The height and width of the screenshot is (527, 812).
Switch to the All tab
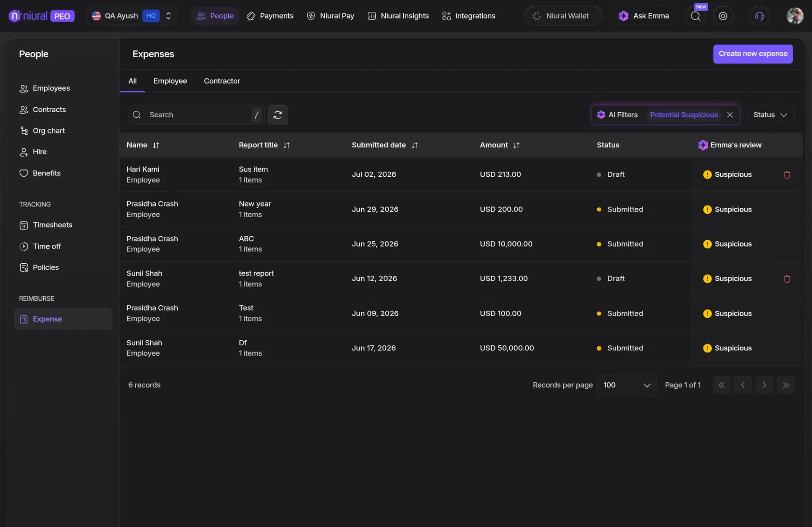132,81
